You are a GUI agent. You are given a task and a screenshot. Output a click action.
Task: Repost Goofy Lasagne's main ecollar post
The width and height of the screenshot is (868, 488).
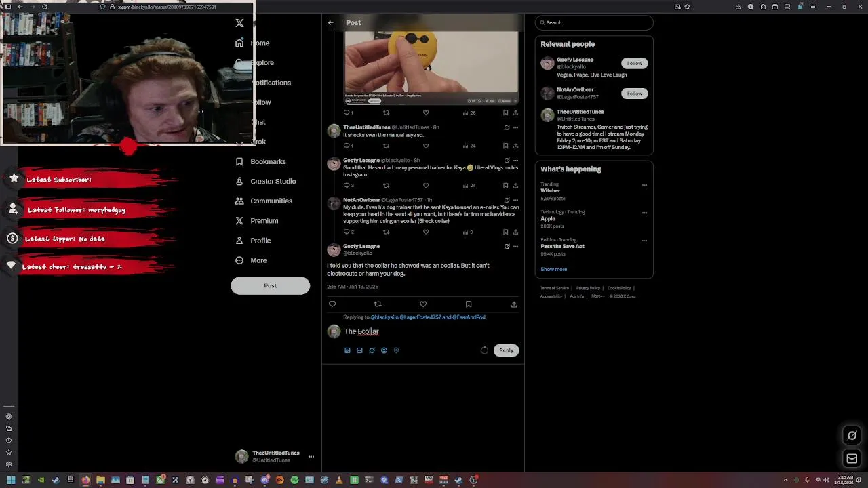click(378, 304)
